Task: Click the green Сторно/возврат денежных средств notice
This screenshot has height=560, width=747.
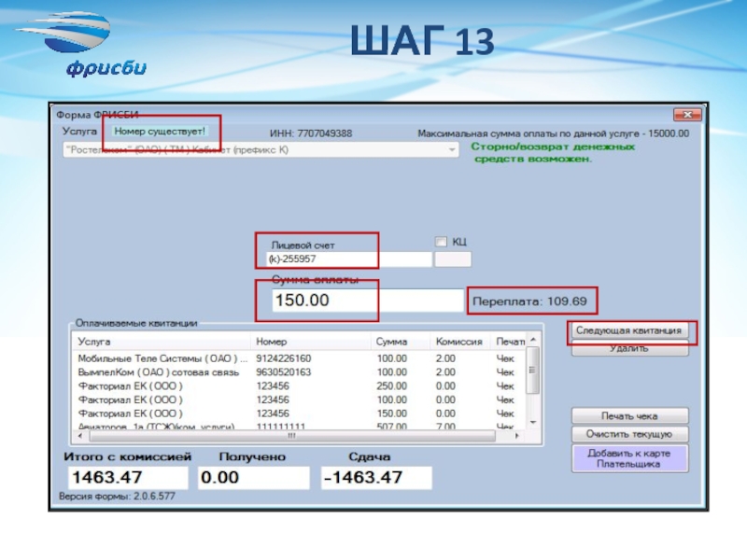Action: (553, 153)
